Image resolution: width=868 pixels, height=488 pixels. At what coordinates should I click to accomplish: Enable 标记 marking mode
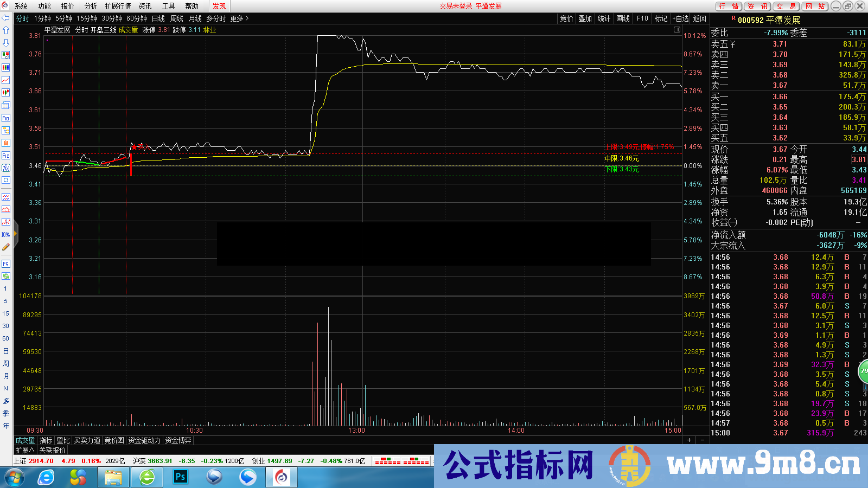[661, 18]
